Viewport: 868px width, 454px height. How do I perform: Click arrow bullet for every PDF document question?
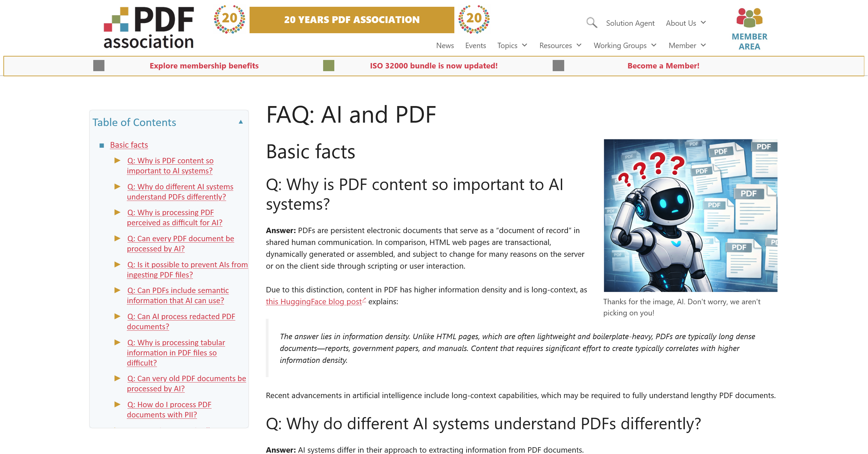(x=117, y=238)
